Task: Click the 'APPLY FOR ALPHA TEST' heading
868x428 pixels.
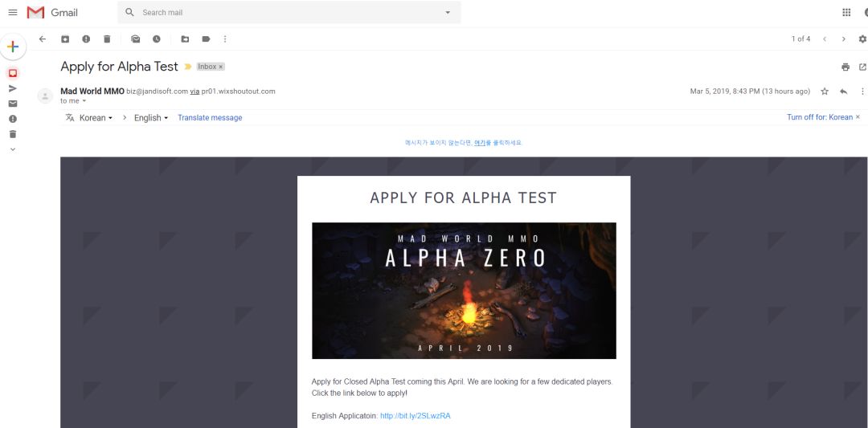Action: pos(464,198)
